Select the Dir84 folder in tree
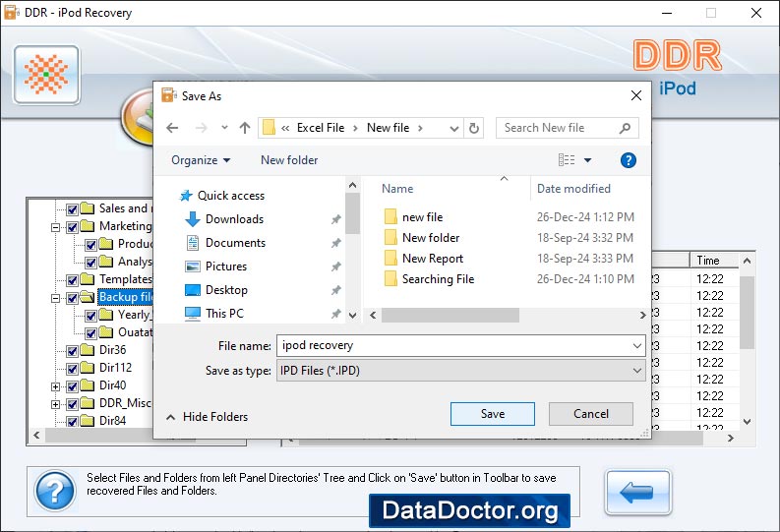The height and width of the screenshot is (532, 780). (x=112, y=421)
